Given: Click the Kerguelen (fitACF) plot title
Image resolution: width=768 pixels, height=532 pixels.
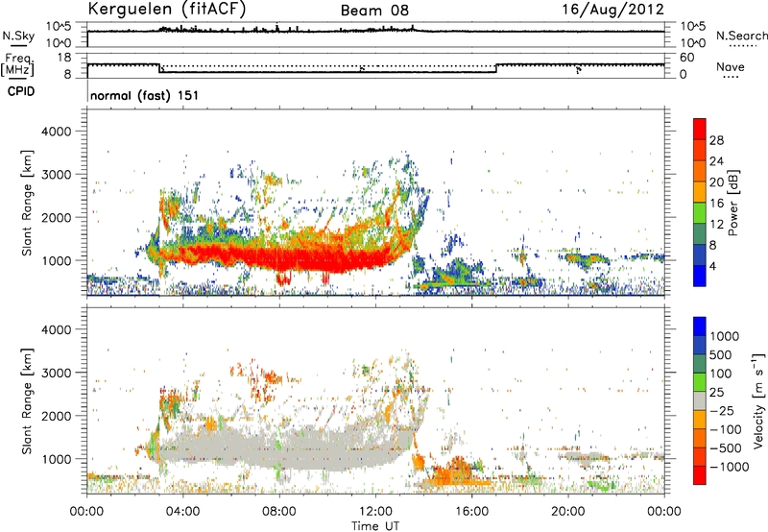Looking at the screenshot, I should point(166,9).
